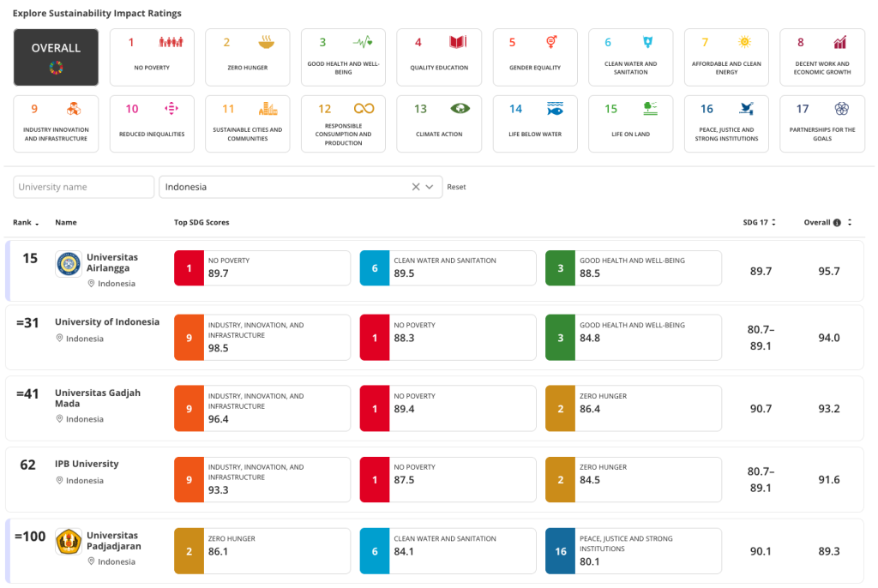Open the Universitas Gadjah Mada link

[98, 399]
